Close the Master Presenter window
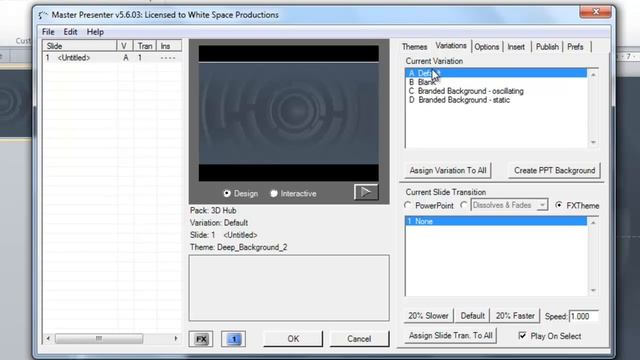 pos(595,12)
